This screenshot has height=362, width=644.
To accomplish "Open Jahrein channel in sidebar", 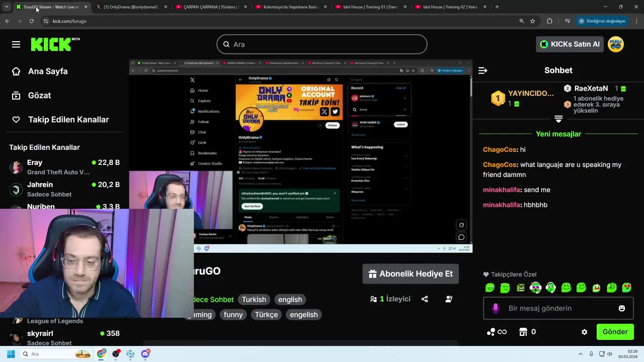I will point(64,189).
